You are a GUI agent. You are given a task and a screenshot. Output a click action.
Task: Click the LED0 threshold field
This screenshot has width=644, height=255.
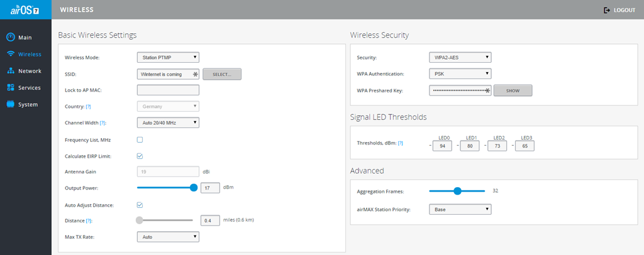pyautogui.click(x=442, y=146)
